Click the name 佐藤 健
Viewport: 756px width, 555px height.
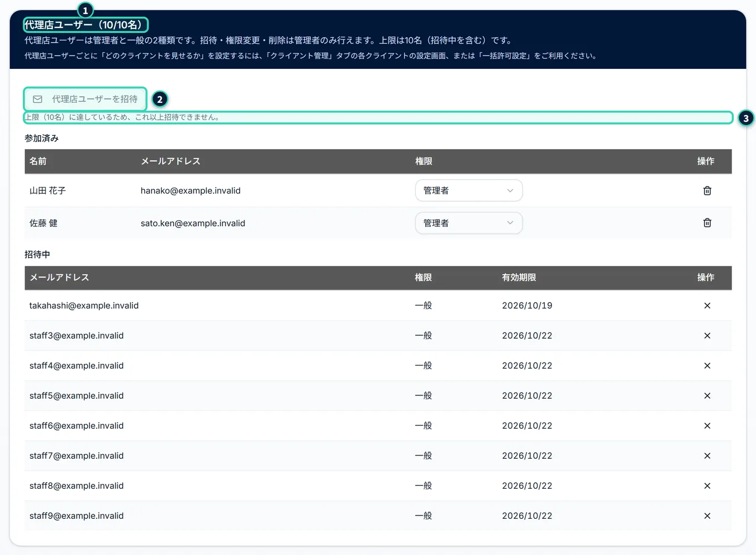click(43, 223)
